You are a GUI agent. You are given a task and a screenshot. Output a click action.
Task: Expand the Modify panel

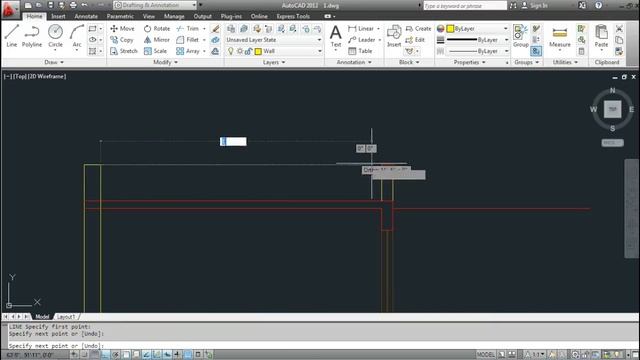[x=165, y=62]
